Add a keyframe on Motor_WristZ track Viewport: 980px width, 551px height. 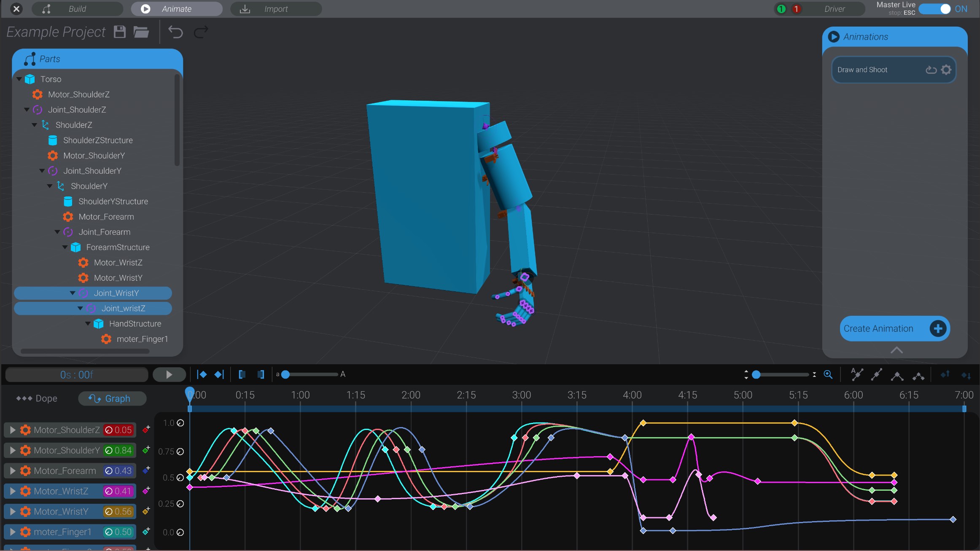pos(146,491)
